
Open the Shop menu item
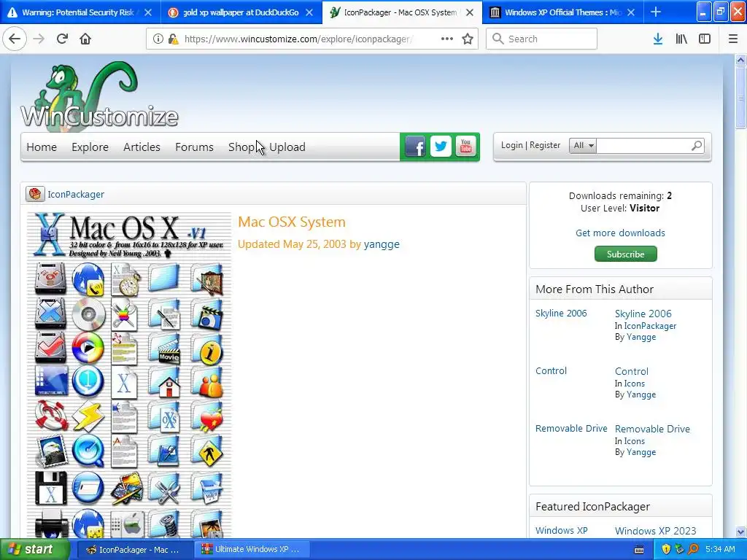(x=241, y=147)
